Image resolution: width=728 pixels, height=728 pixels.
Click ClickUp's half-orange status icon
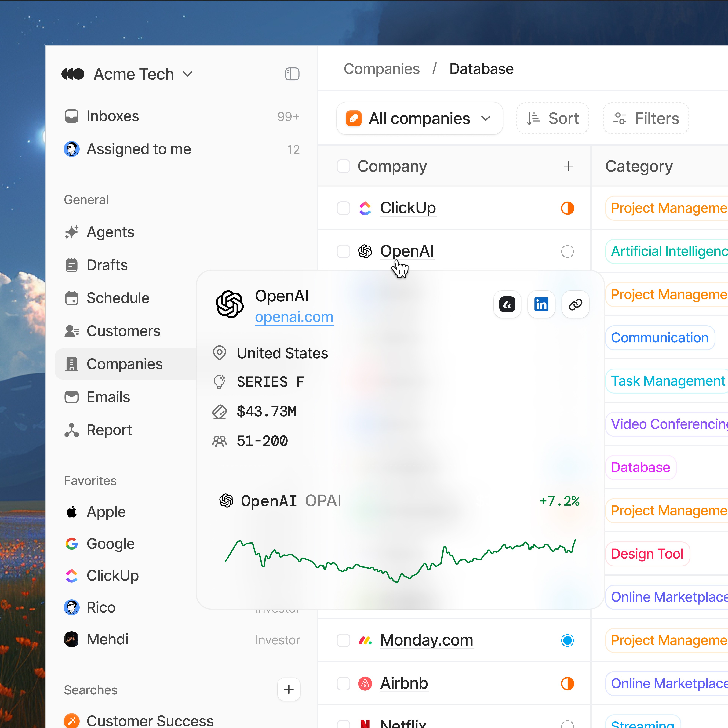(567, 208)
